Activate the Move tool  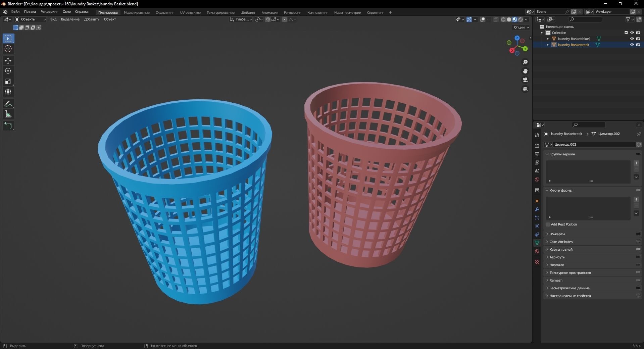(8, 61)
